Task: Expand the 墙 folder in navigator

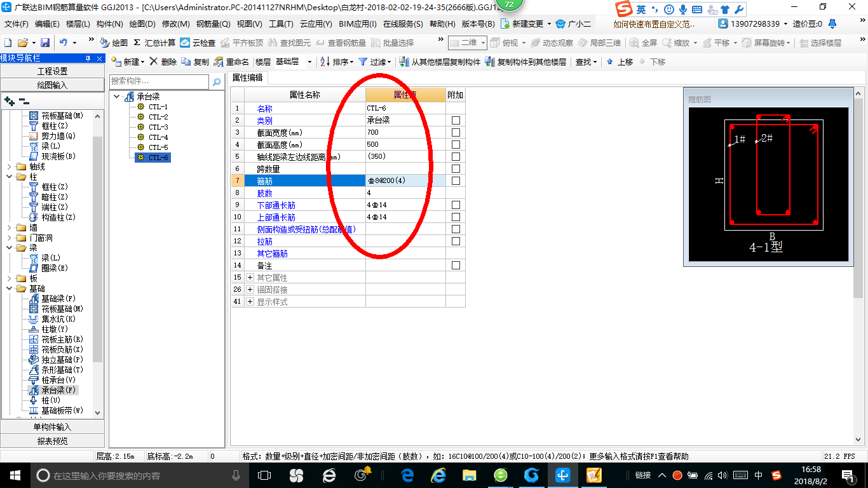Action: point(9,227)
